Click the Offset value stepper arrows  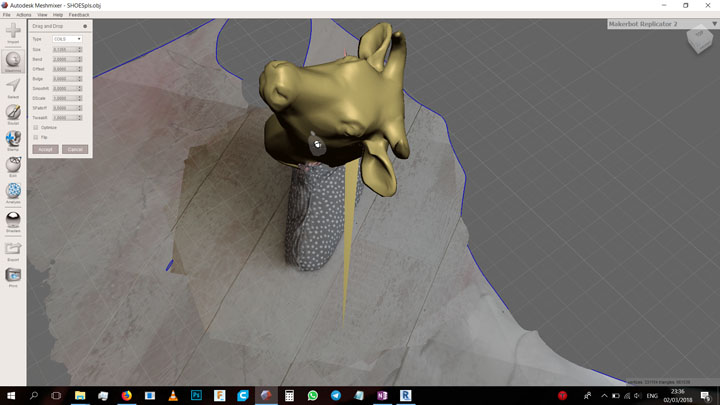tap(80, 69)
